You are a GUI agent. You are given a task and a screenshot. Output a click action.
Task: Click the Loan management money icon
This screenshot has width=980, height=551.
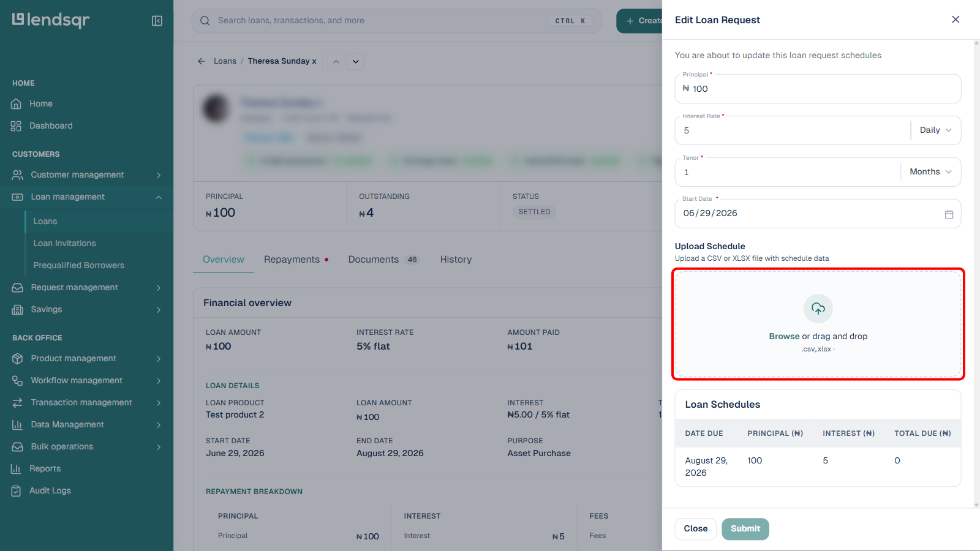[18, 197]
